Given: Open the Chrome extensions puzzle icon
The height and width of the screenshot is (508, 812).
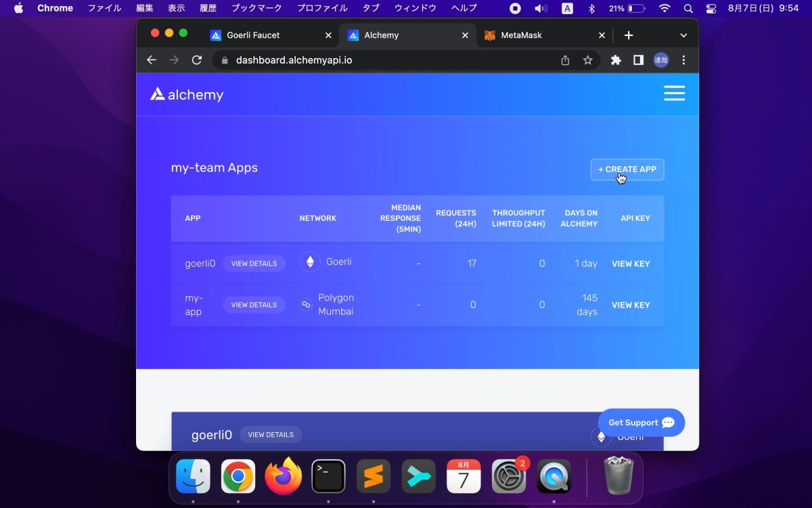Looking at the screenshot, I should point(616,60).
